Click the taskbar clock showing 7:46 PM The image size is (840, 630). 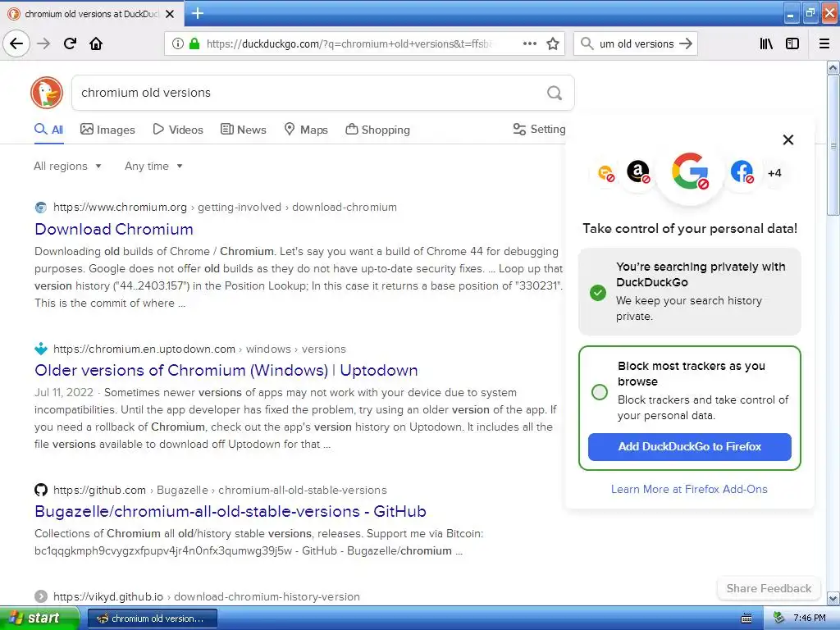(x=810, y=619)
